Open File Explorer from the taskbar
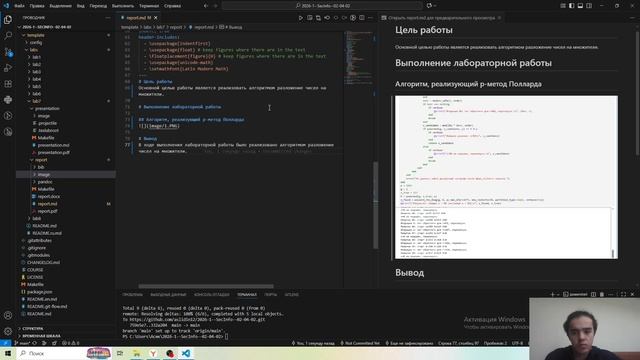This screenshot has width=640, height=360. click(137, 353)
